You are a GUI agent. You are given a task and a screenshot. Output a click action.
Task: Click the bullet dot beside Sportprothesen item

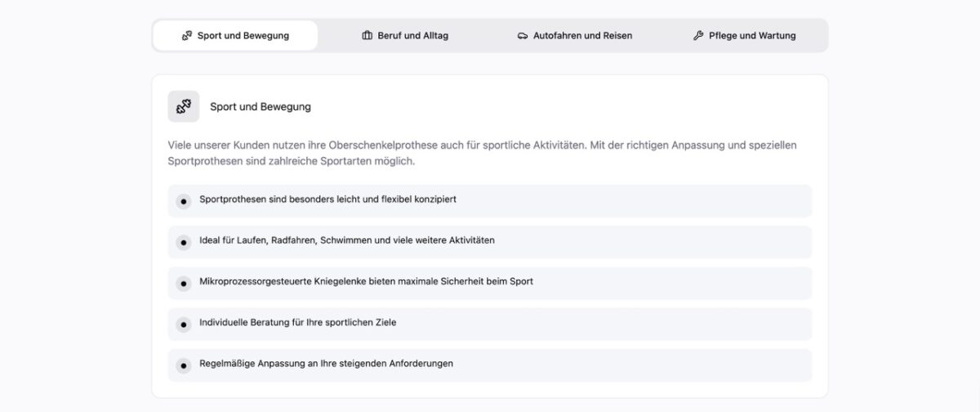184,202
